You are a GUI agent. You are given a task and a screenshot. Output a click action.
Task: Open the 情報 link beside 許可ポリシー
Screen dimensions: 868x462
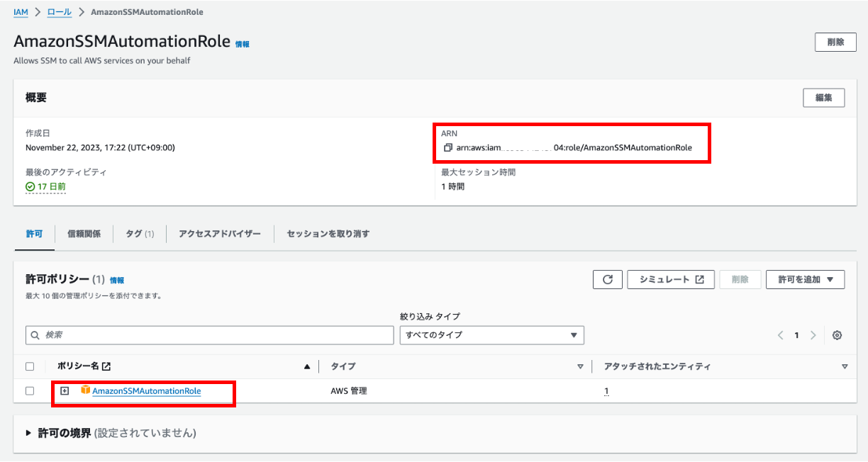[x=117, y=281]
